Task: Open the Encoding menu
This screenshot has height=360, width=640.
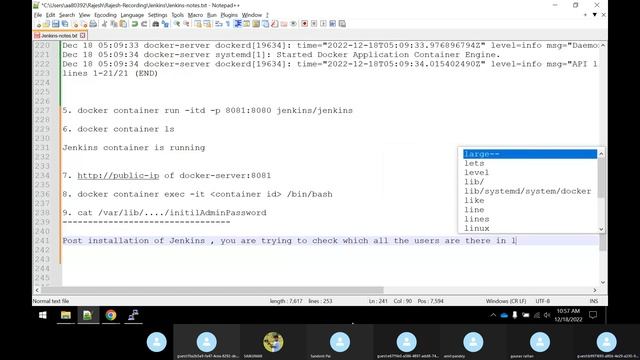Action: tap(105, 15)
